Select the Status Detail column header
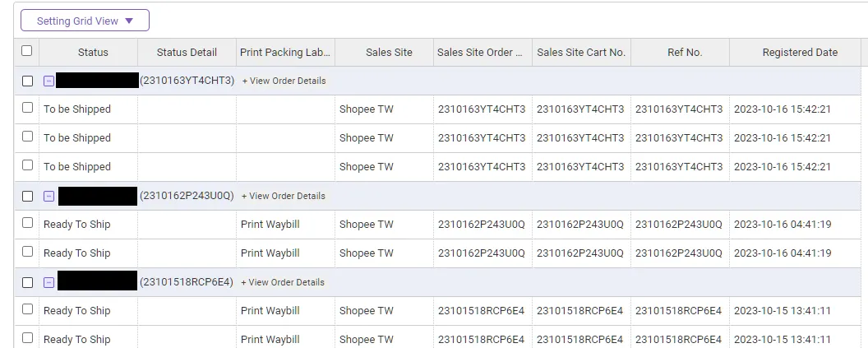868x348 pixels. (x=187, y=53)
